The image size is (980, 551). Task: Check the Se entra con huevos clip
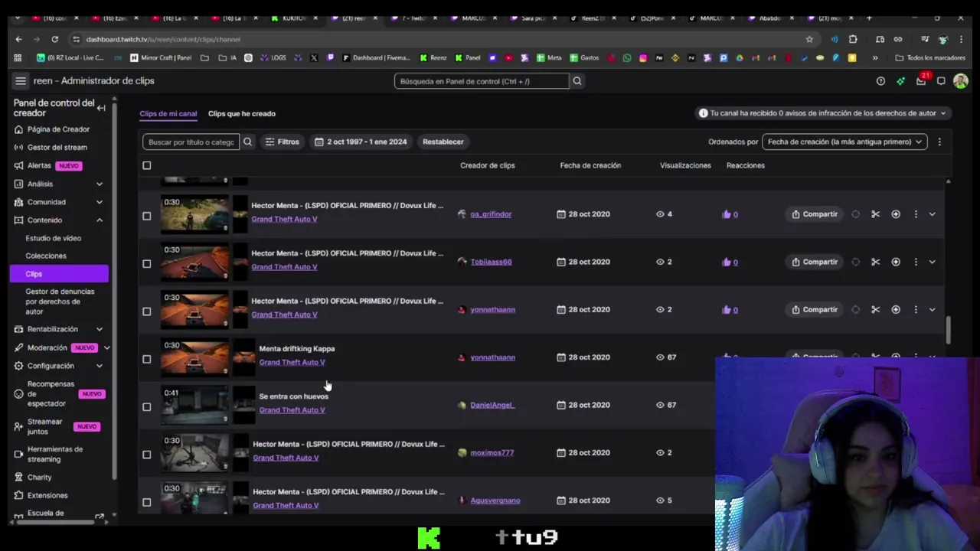[147, 406]
